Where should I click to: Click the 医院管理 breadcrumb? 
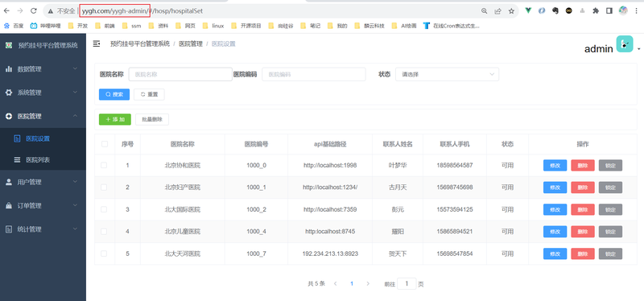coord(191,44)
